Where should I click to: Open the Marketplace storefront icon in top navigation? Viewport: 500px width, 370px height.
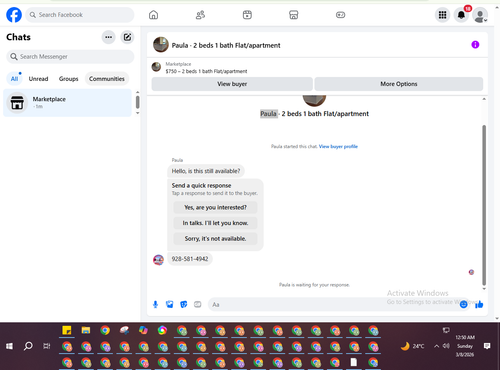[294, 15]
